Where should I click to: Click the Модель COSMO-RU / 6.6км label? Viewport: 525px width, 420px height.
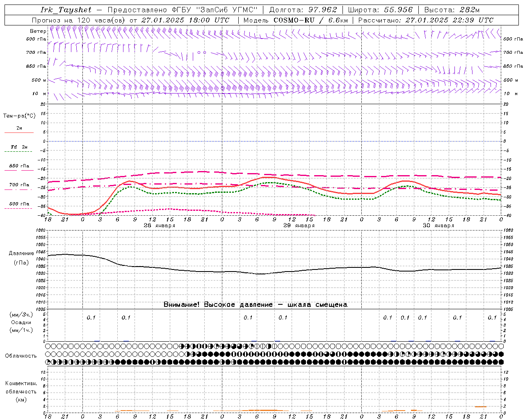[296, 20]
